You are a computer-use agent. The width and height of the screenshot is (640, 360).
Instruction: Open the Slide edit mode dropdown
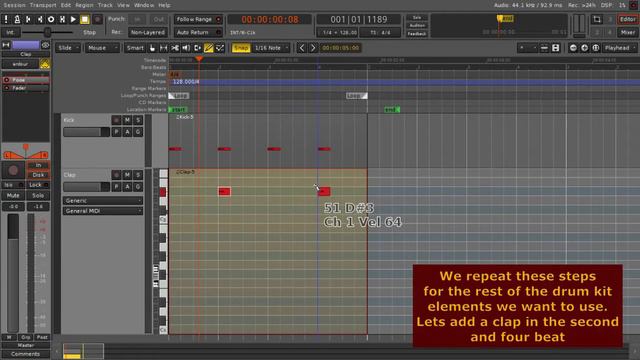[x=68, y=48]
